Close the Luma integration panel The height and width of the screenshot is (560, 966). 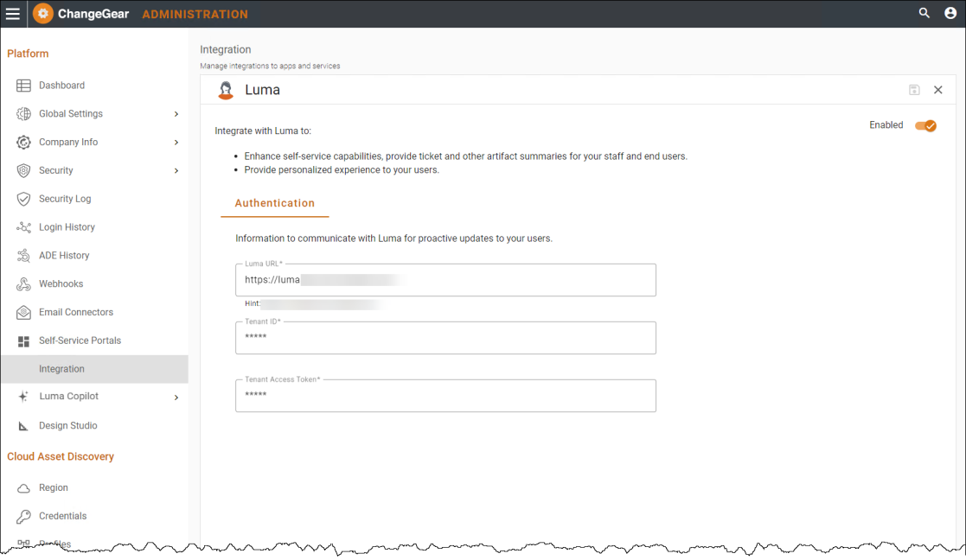938,90
